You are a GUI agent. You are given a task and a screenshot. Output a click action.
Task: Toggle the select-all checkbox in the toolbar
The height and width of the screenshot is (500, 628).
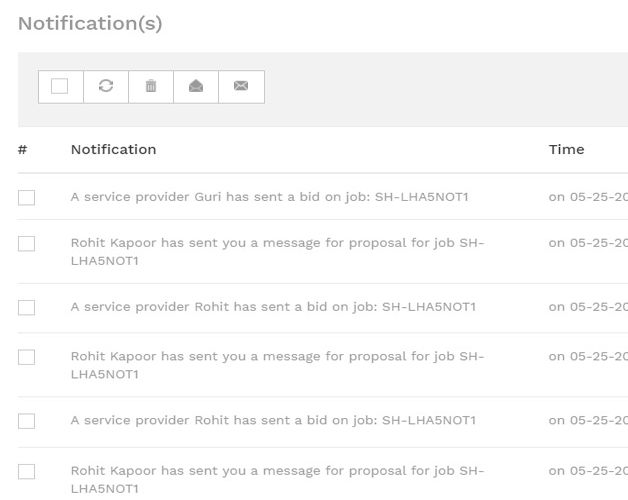tap(60, 87)
